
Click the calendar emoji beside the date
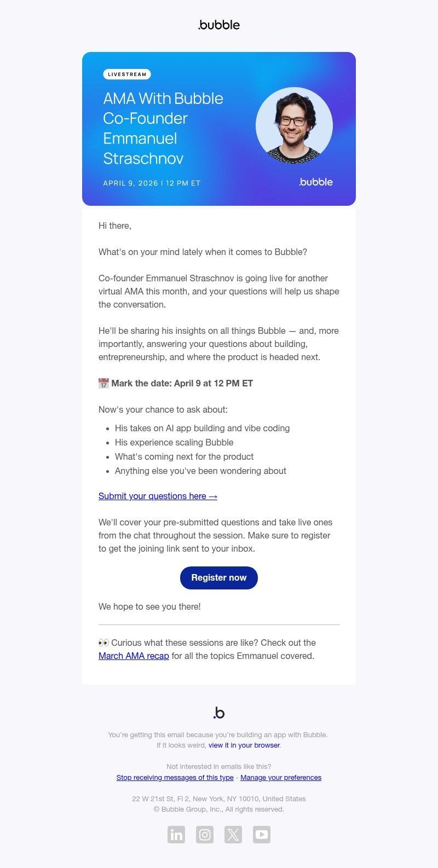[x=103, y=383]
